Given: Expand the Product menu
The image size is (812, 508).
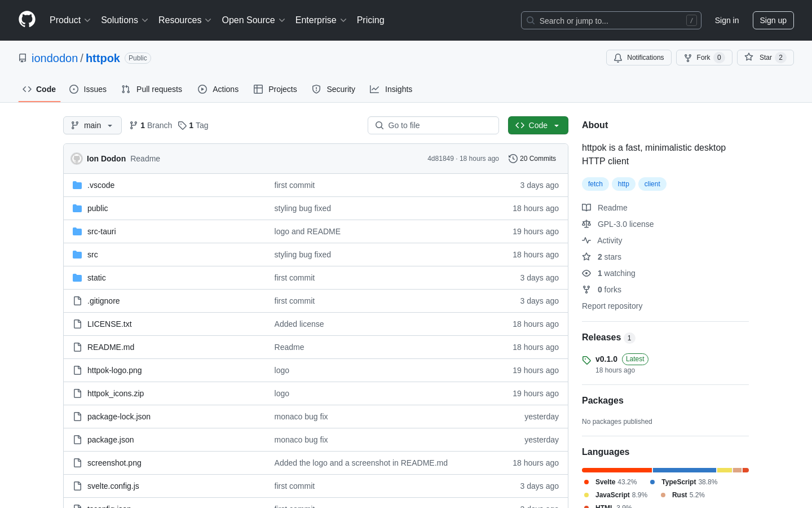Looking at the screenshot, I should (70, 20).
